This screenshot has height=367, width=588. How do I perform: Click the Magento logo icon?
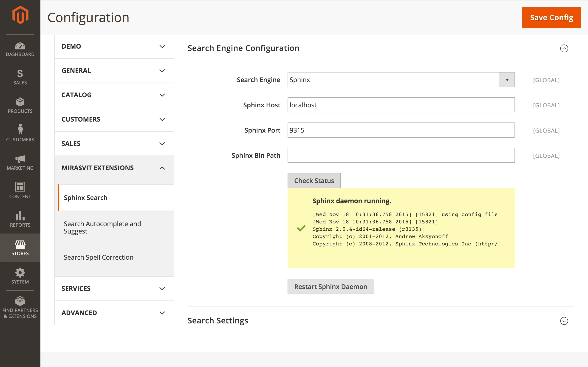pos(20,15)
